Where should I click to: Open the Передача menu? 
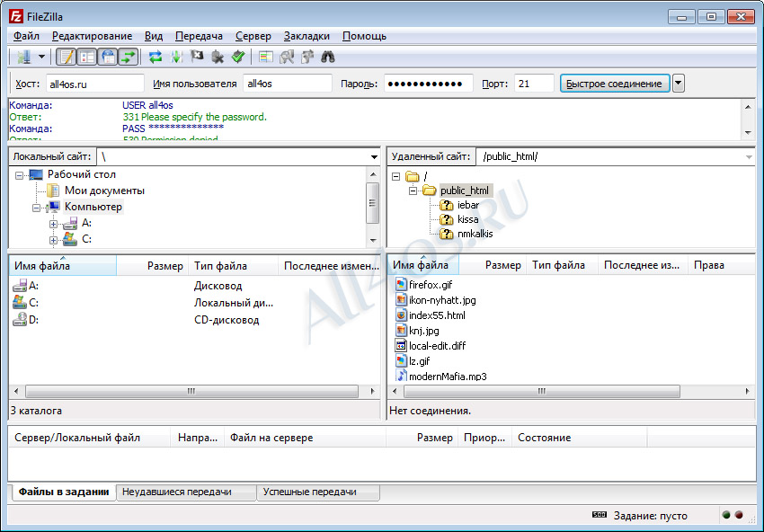pyautogui.click(x=199, y=36)
